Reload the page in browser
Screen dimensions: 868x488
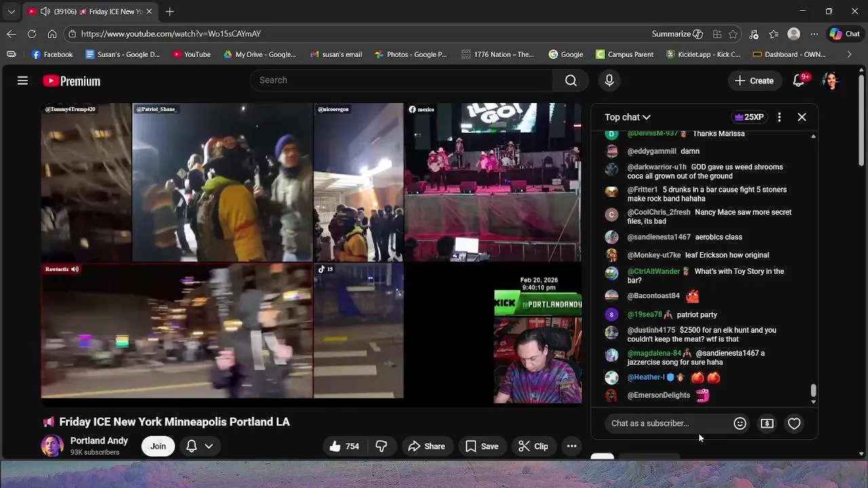coord(32,34)
